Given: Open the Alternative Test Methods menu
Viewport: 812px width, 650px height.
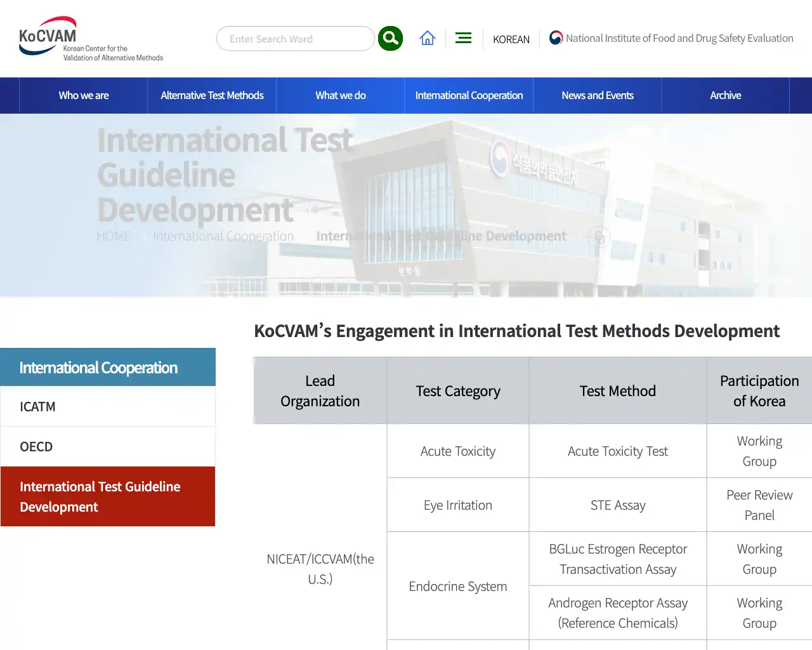Looking at the screenshot, I should point(212,95).
